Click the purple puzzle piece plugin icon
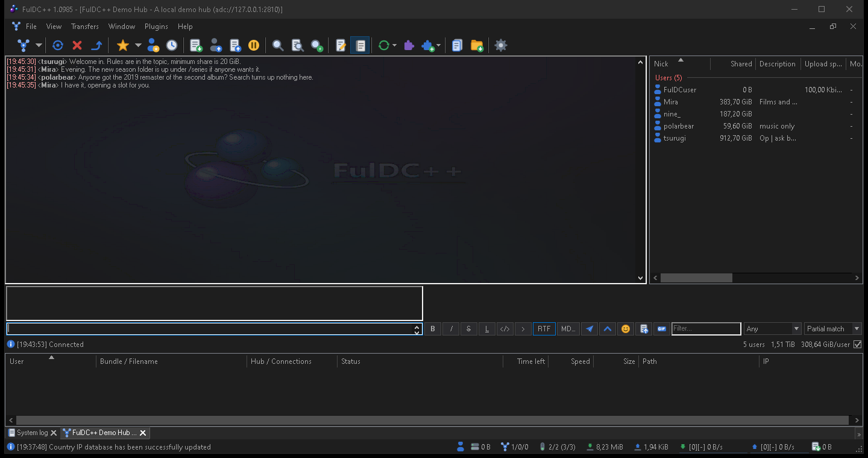 (409, 45)
